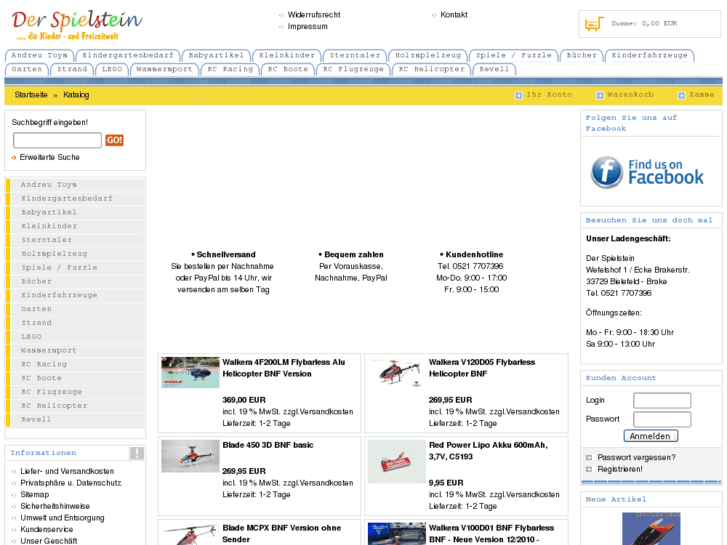Open the Walkera V120D05 helicopter thumbnail
727x545 pixels.
(396, 372)
